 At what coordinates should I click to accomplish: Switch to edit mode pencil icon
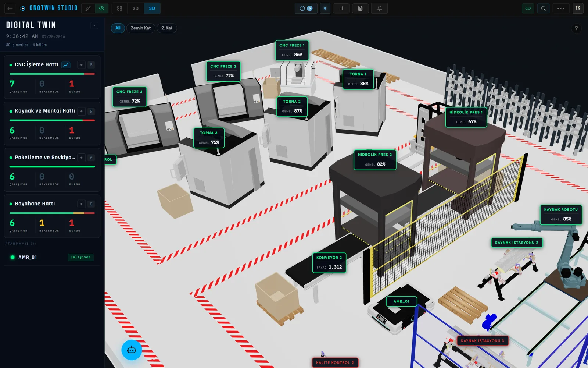click(x=88, y=8)
